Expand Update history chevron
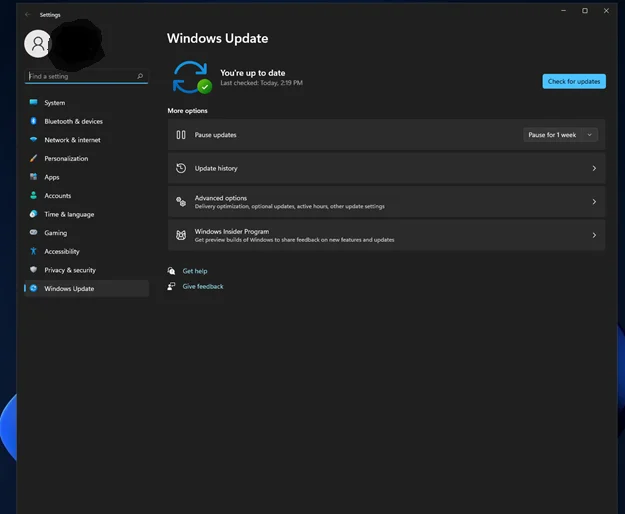Viewport: 625px width, 514px height. coord(594,168)
